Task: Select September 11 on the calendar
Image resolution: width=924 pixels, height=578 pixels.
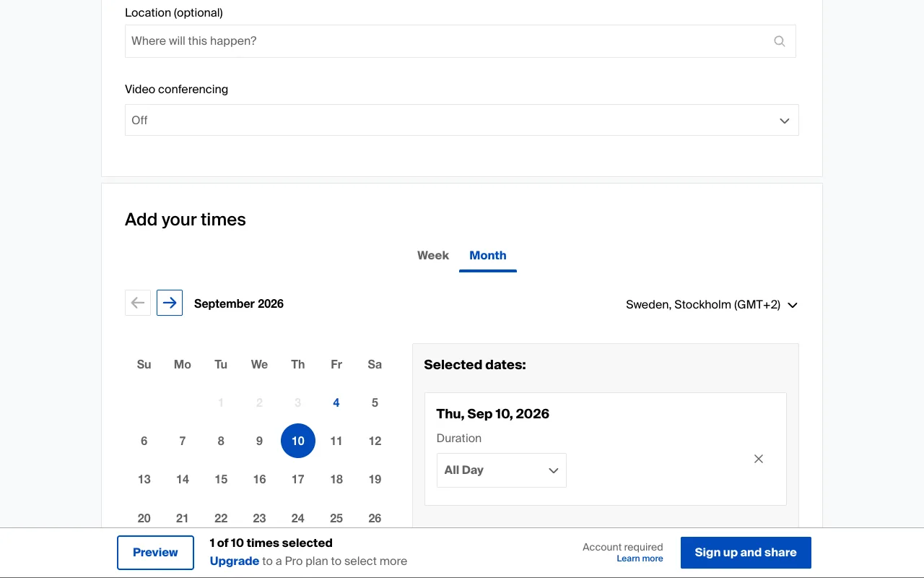Action: 336,441
